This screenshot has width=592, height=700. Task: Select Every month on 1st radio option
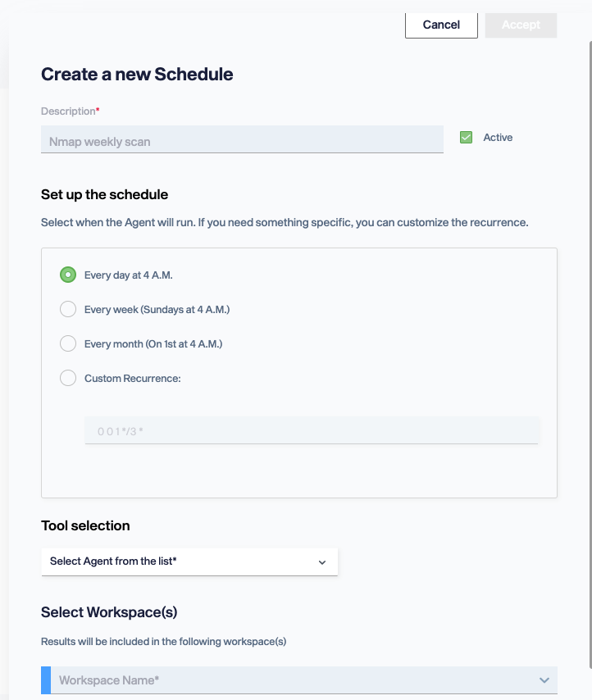click(x=68, y=343)
